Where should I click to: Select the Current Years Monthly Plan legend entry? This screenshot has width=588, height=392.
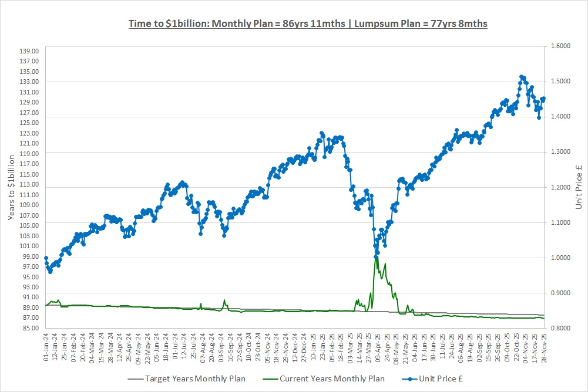pos(331,379)
